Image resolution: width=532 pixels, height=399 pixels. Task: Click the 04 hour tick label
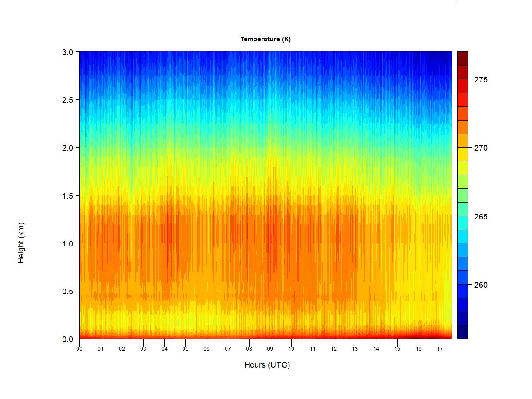164,349
